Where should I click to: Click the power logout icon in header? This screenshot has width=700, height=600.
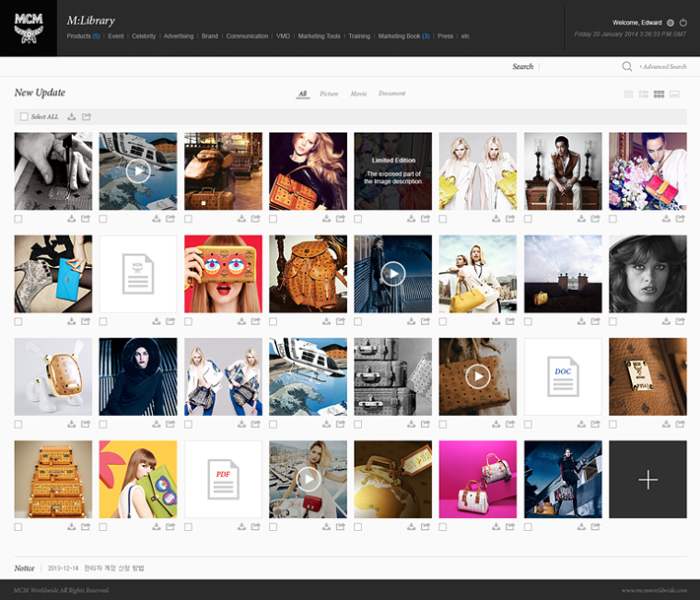[x=684, y=23]
